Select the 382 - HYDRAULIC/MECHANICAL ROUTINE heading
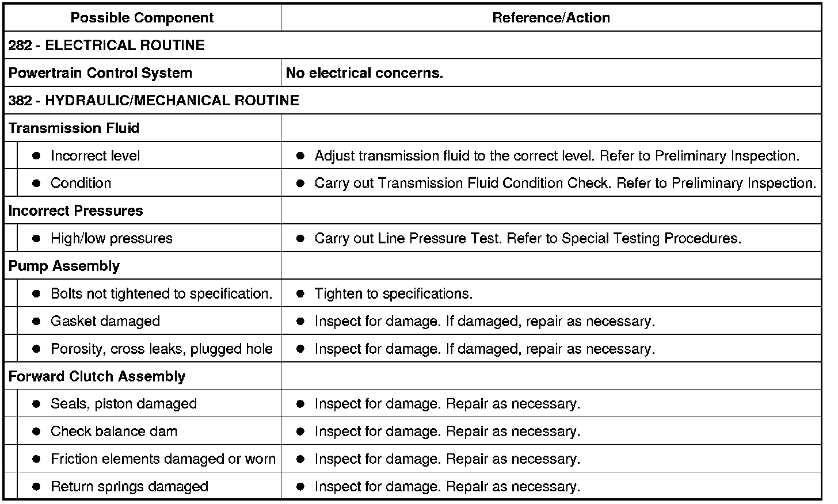838x504 pixels. pos(154,101)
